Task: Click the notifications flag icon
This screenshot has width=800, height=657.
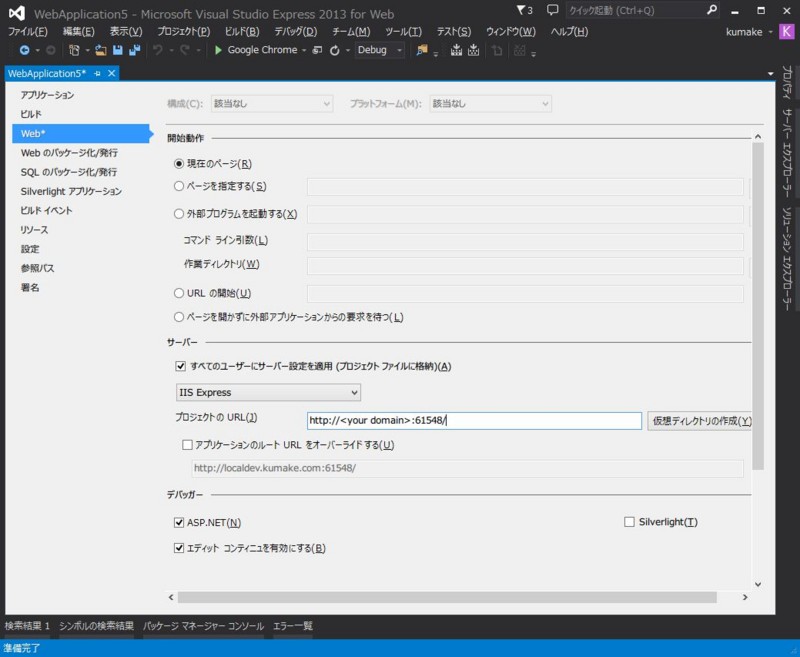Action: [x=521, y=10]
